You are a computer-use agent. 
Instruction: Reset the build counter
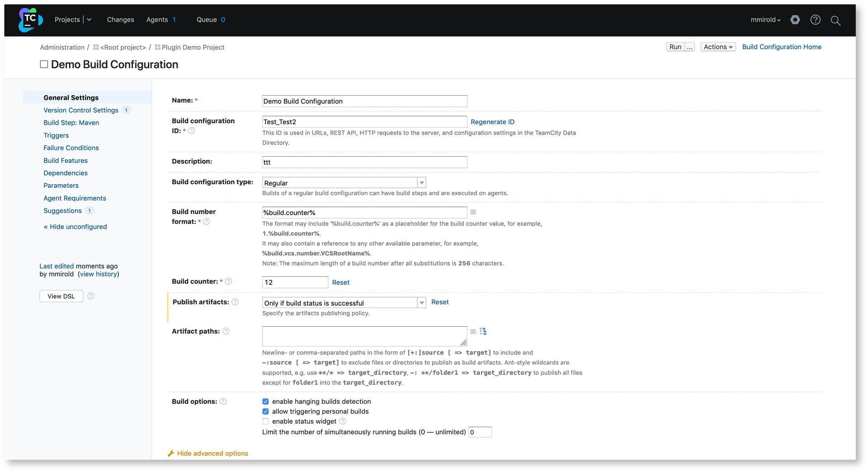pos(341,282)
